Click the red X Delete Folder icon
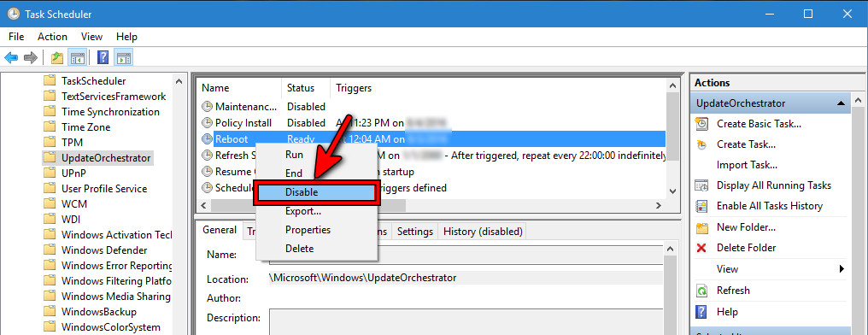The width and height of the screenshot is (868, 335). [x=701, y=248]
